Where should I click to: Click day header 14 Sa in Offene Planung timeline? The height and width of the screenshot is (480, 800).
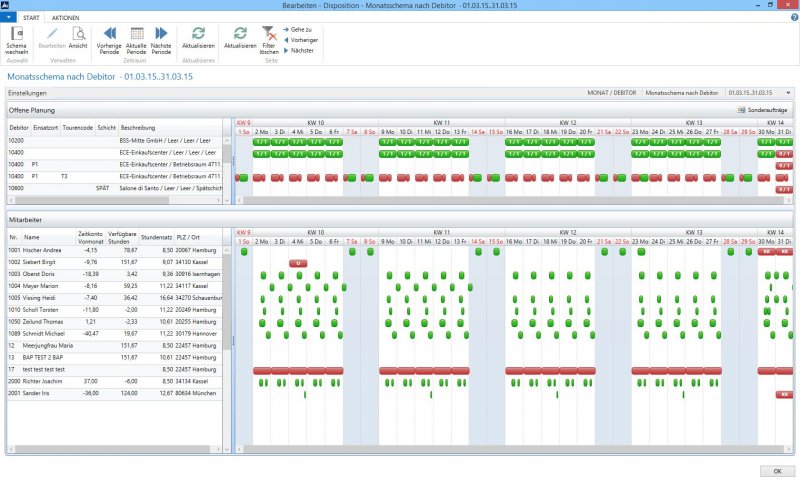point(478,132)
